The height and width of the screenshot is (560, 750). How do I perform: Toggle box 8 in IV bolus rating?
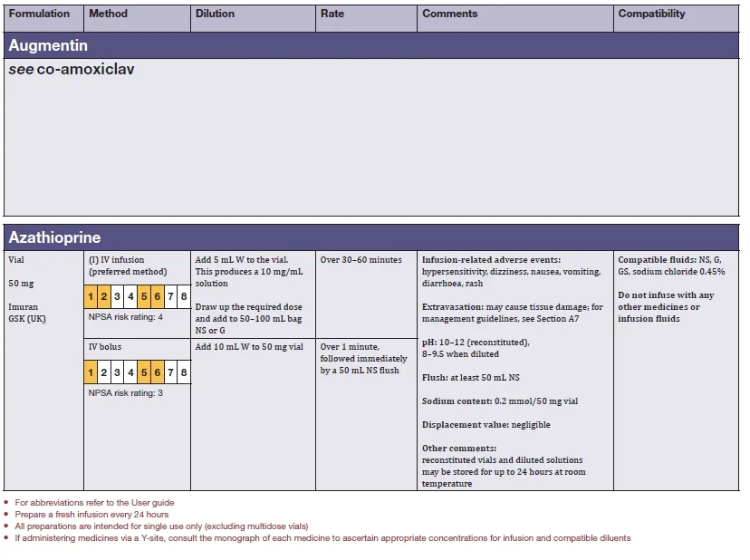(x=184, y=372)
